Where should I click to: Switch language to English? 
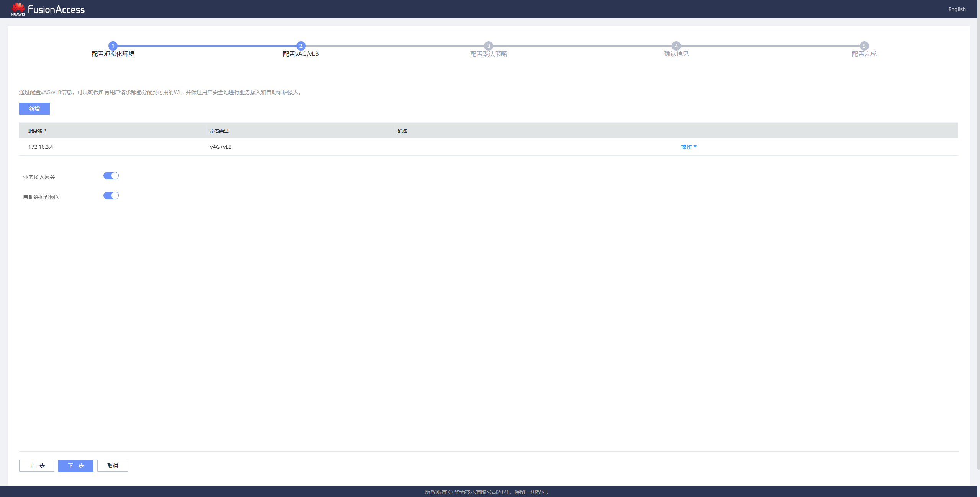[x=957, y=9]
